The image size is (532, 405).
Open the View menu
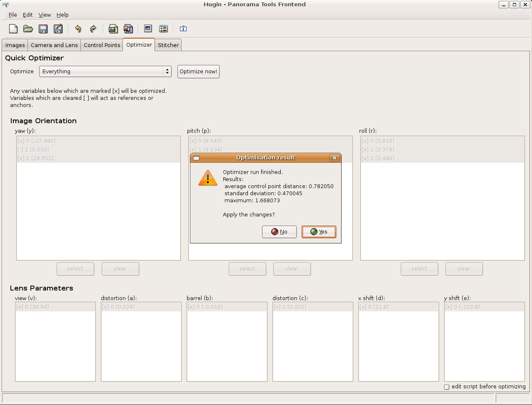(x=45, y=15)
